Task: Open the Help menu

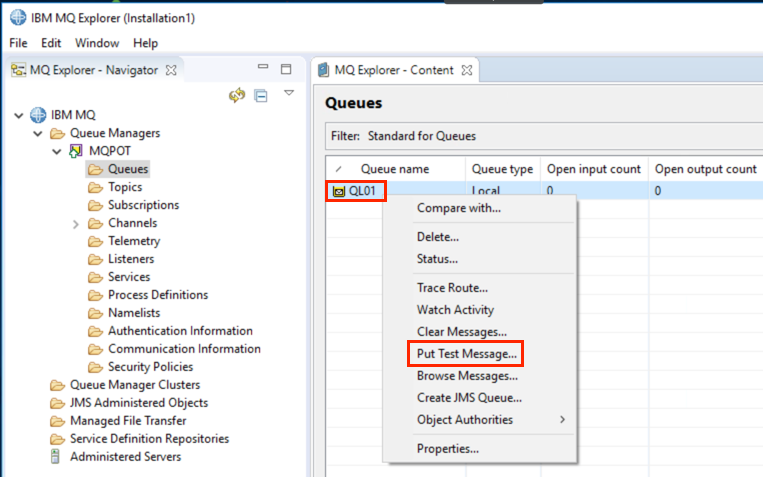Action: click(x=145, y=43)
